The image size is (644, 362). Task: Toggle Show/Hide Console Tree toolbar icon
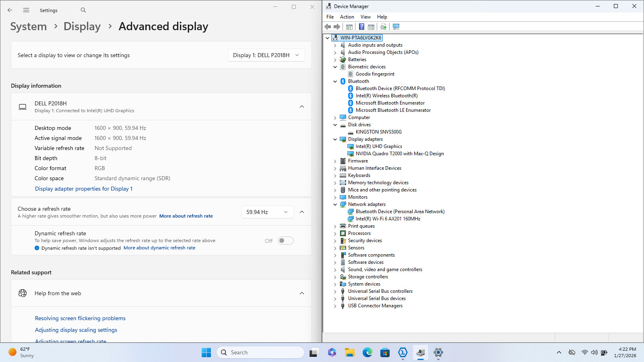pos(349,27)
